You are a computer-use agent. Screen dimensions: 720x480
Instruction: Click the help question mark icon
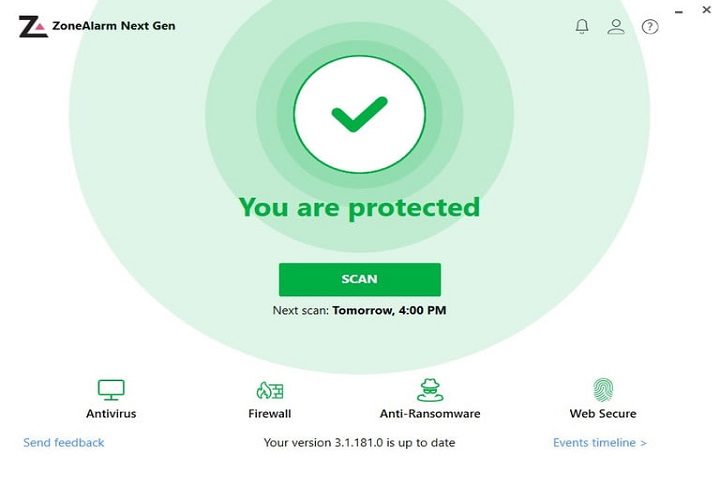(650, 27)
